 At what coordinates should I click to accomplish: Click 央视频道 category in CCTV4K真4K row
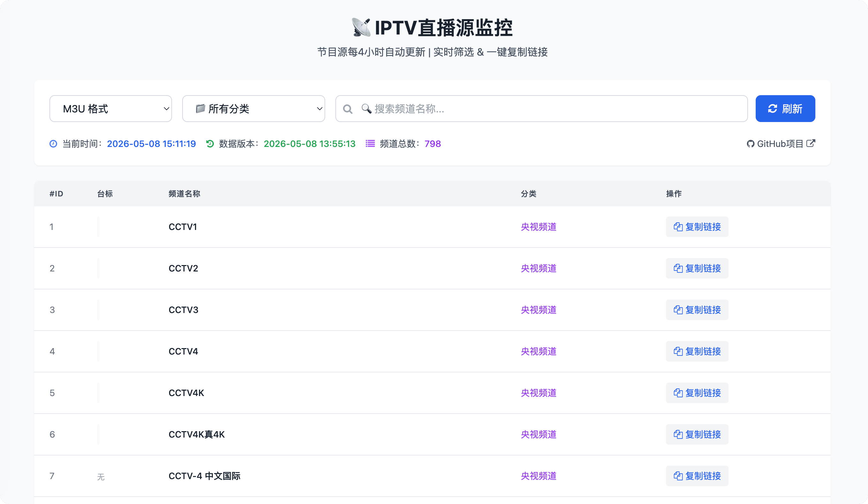point(539,434)
